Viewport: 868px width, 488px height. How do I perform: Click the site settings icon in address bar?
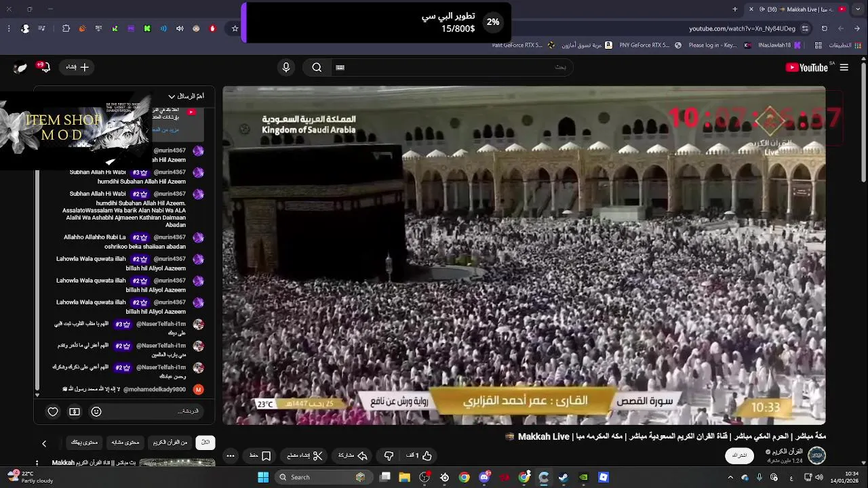805,28
